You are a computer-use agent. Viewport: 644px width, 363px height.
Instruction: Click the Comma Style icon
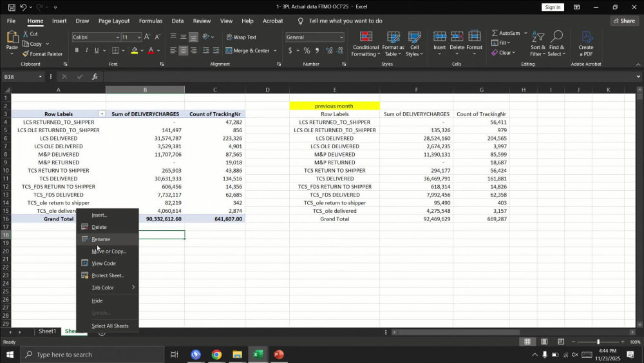click(x=317, y=50)
